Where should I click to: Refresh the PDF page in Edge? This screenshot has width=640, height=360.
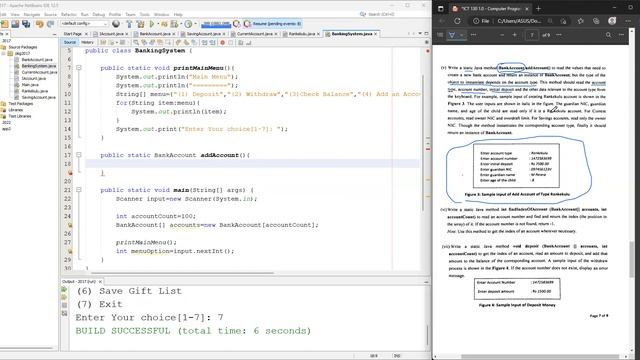tap(457, 21)
